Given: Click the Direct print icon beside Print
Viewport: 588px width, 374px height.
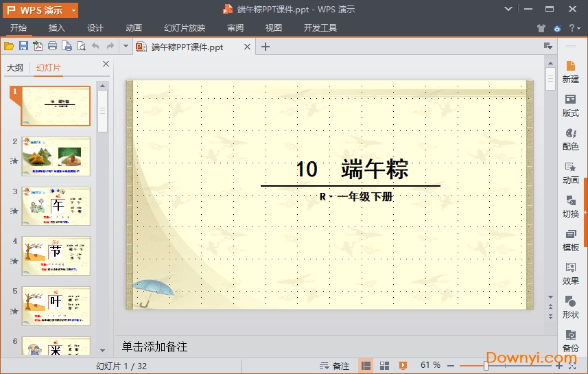Looking at the screenshot, I should (x=67, y=46).
